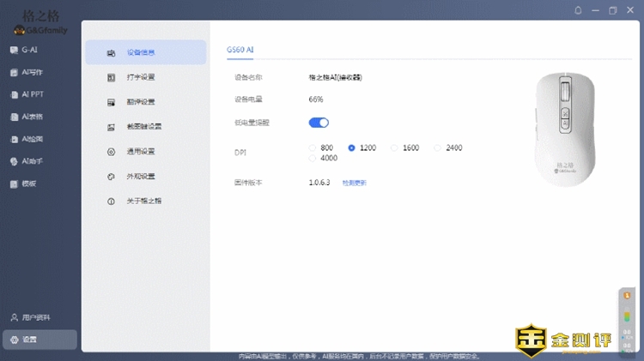Toggle 低电量提醒 low battery reminder switch
644x361 pixels.
pyautogui.click(x=319, y=123)
